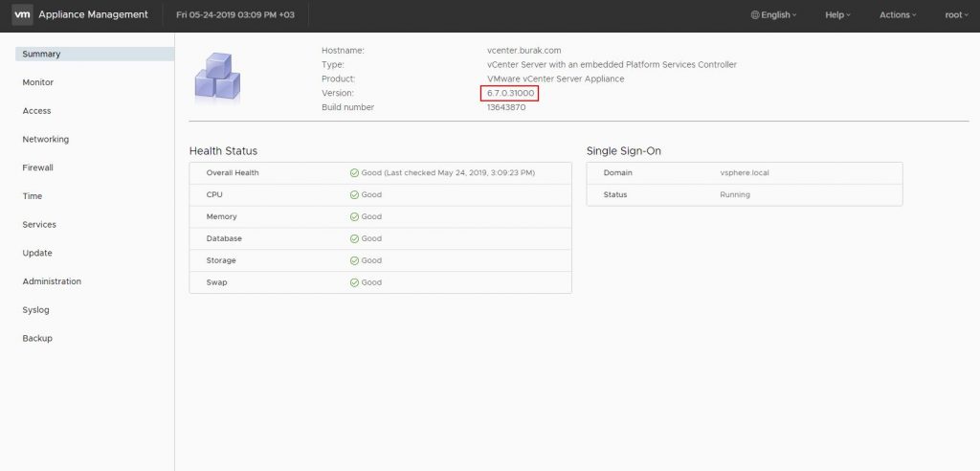Open the Monitor page
Image resolution: width=980 pixels, height=471 pixels.
(38, 82)
